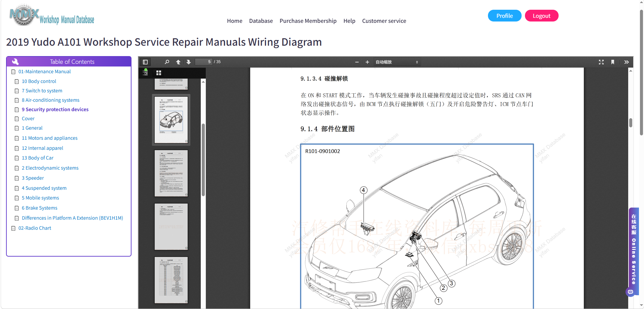Show the document outline view

point(145,73)
